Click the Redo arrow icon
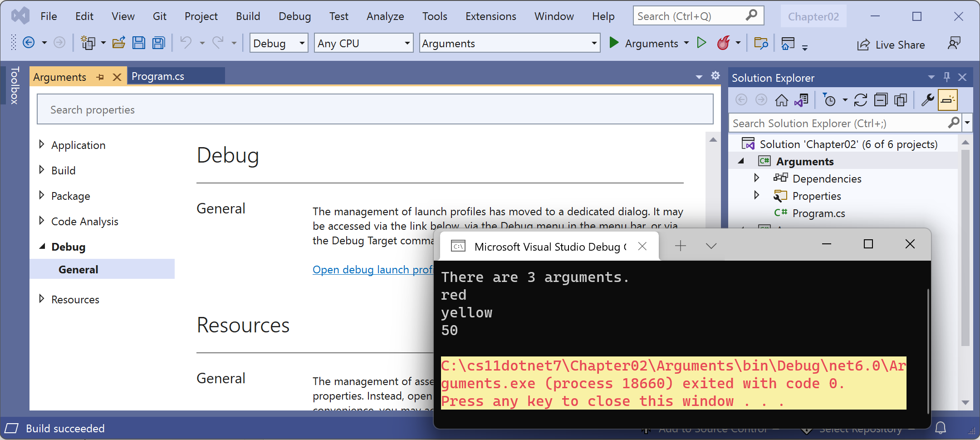This screenshot has height=440, width=980. coord(218,43)
